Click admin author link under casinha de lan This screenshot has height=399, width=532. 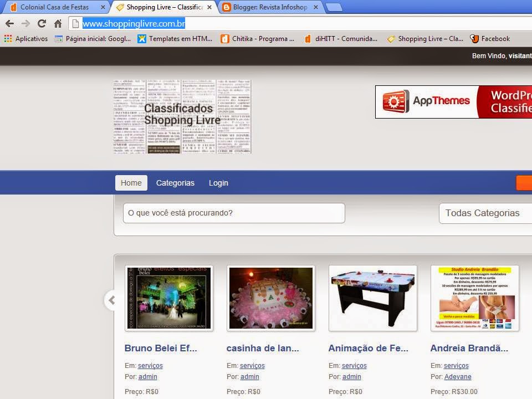[x=250, y=377]
